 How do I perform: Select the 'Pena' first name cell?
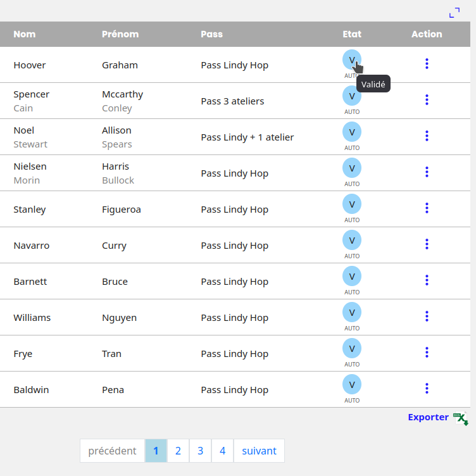[113, 390]
